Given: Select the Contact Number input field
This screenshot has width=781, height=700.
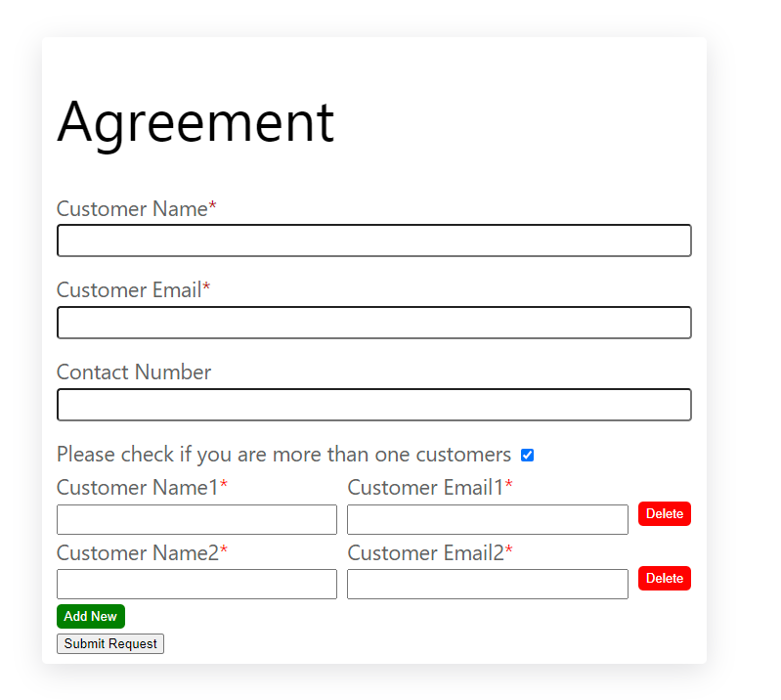Looking at the screenshot, I should pyautogui.click(x=373, y=405).
